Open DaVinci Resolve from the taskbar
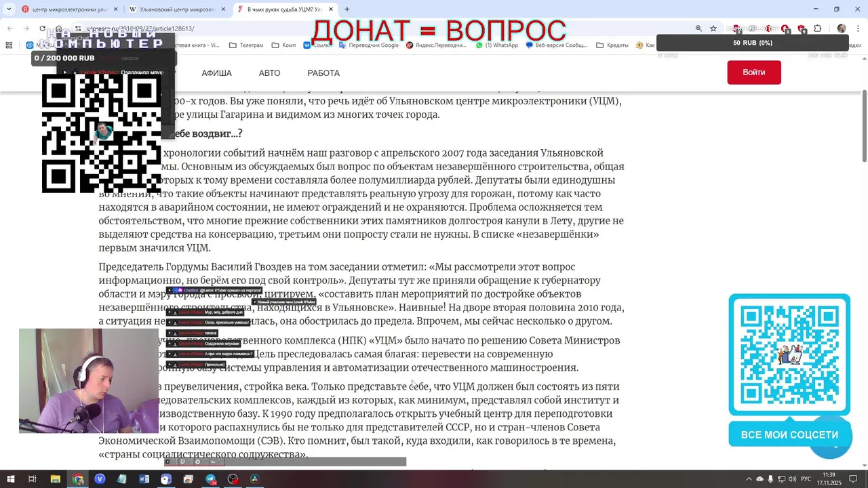Screen dimensions: 868x488 point(255,479)
